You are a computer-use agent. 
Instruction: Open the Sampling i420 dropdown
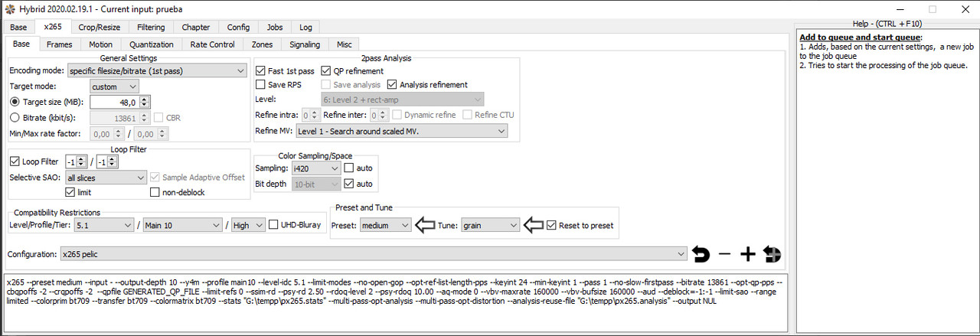[x=316, y=168]
